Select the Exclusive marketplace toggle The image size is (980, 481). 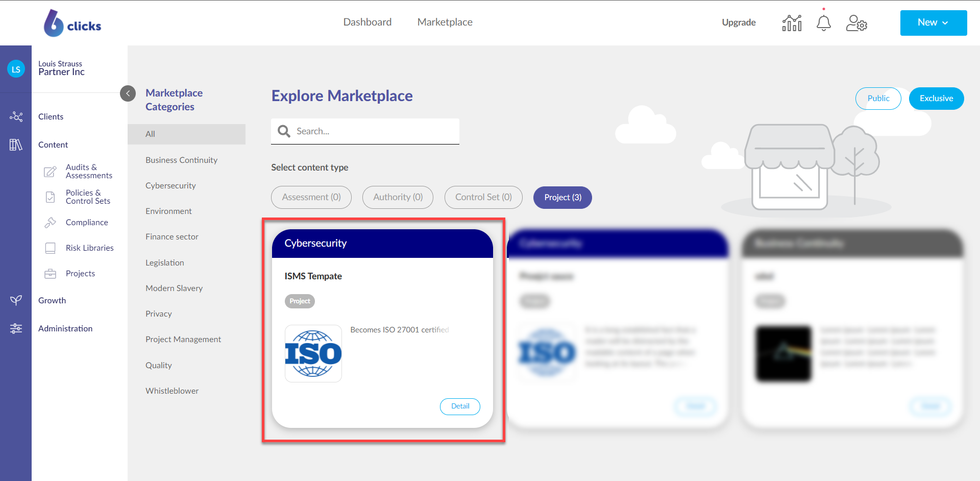[x=936, y=99]
